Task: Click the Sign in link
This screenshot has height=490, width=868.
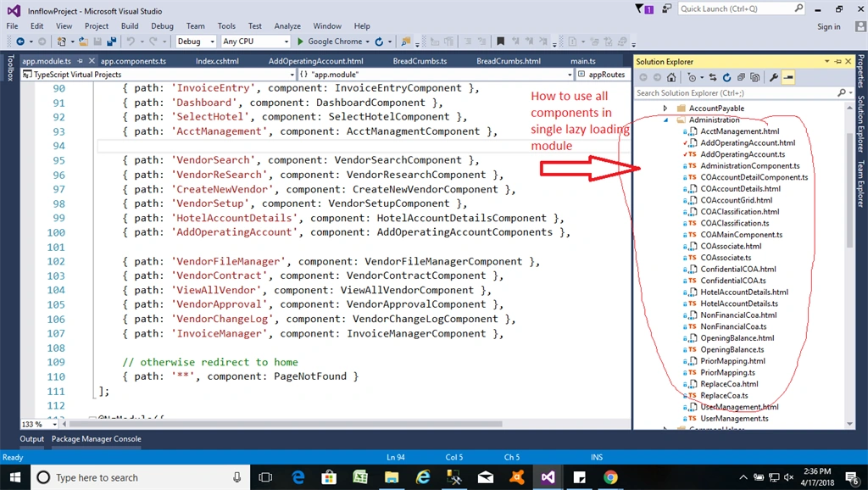Action: tap(829, 26)
